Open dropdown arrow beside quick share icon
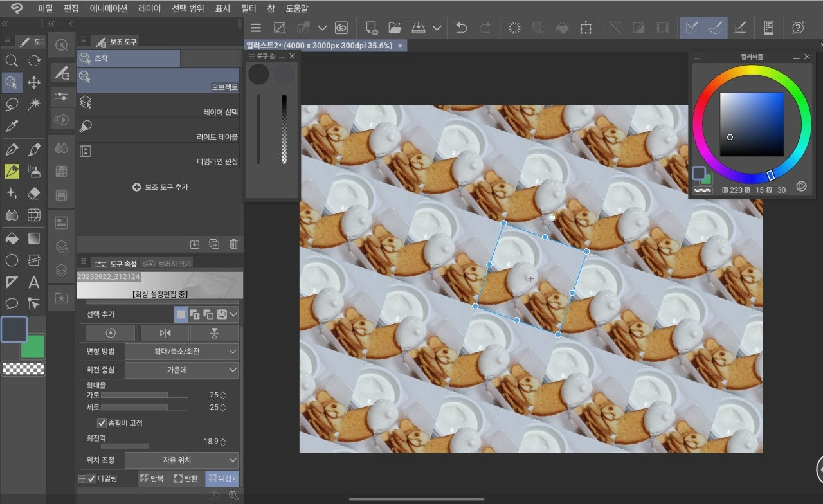Screen dimensions: 823x504 click(323, 28)
